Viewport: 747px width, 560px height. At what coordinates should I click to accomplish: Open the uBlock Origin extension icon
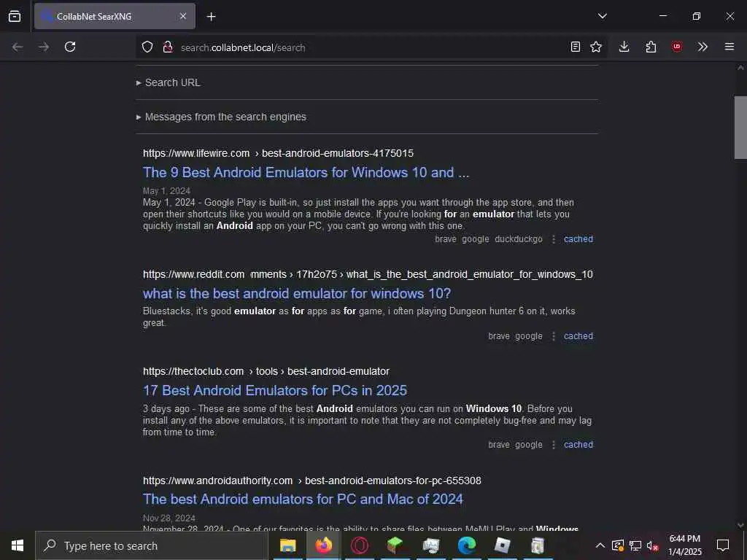click(677, 47)
